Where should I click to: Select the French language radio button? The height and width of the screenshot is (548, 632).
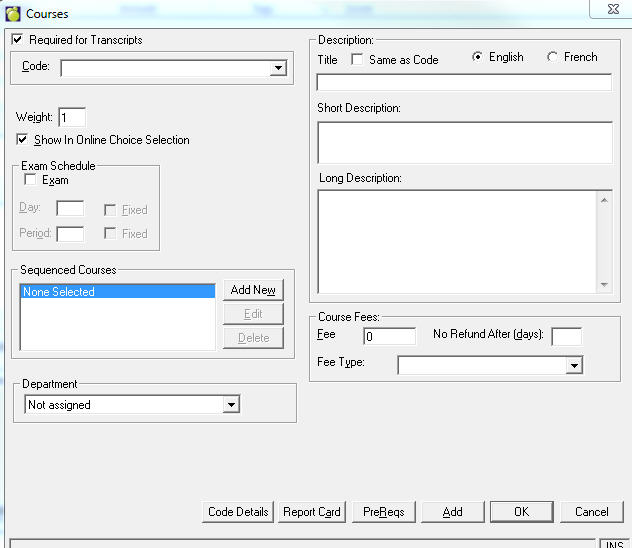tap(553, 58)
